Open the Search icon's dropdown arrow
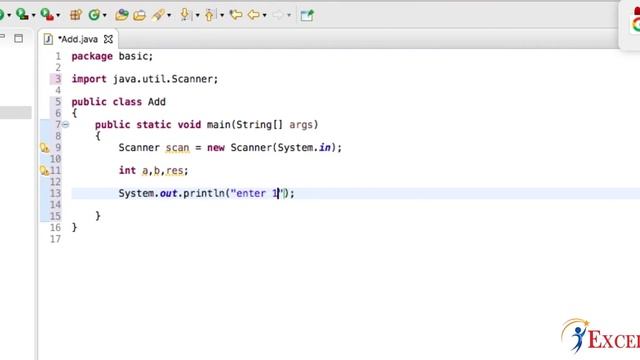640x360 pixels. [169, 16]
